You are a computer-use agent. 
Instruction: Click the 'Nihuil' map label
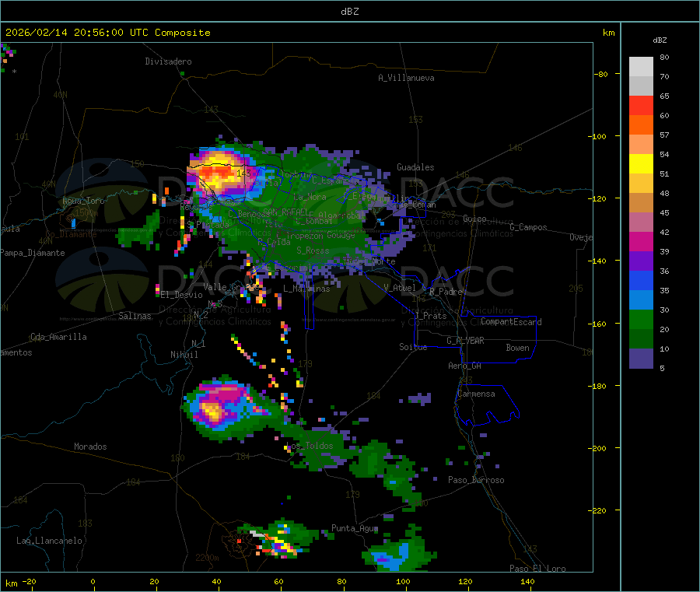(x=184, y=355)
